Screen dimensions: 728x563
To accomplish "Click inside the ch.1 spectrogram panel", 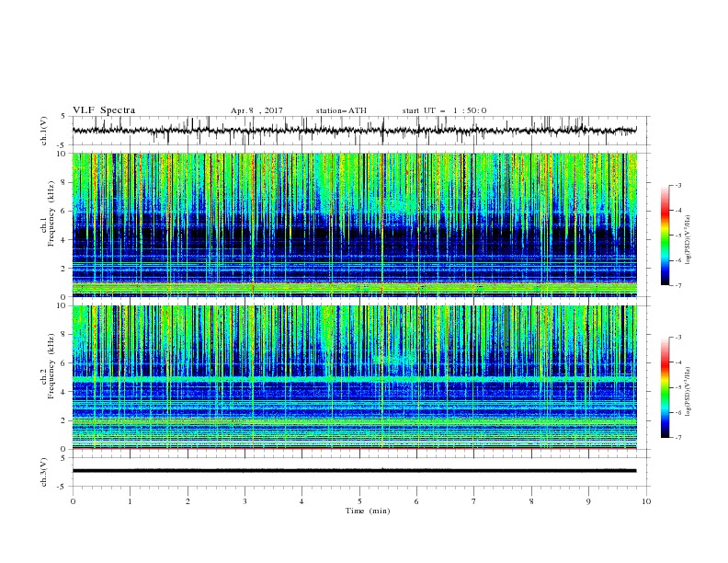I will 355,224.
